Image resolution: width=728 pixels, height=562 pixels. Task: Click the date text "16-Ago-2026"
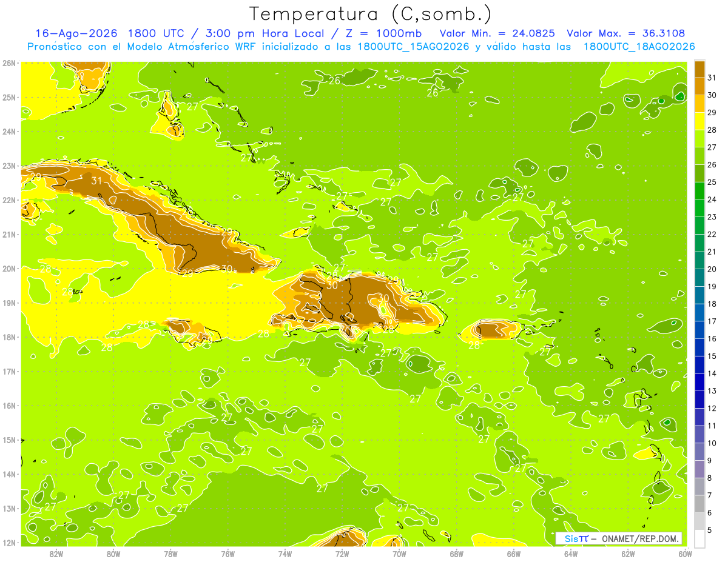click(75, 33)
